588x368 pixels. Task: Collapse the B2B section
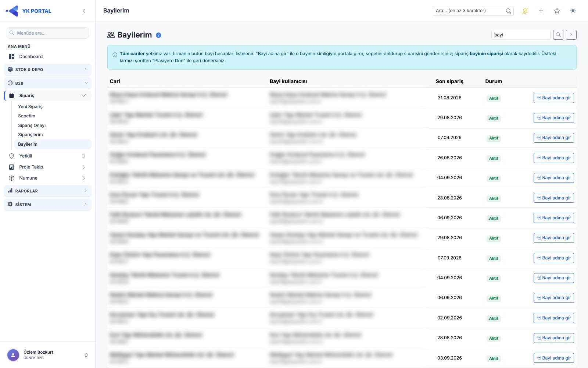(48, 83)
